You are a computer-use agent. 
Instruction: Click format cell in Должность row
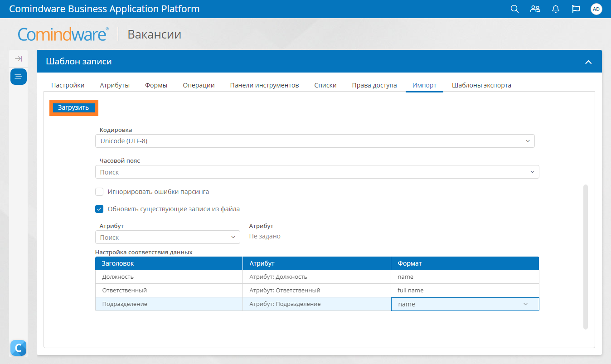465,277
